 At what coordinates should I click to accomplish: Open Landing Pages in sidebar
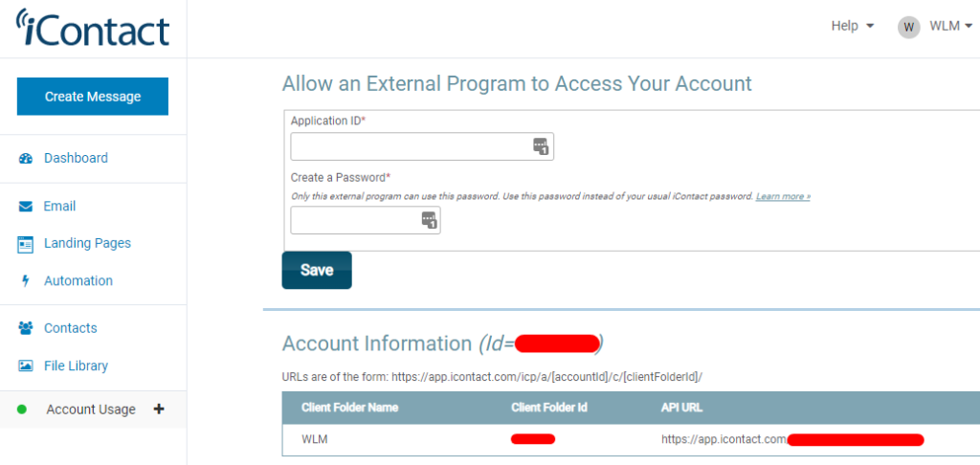(87, 243)
